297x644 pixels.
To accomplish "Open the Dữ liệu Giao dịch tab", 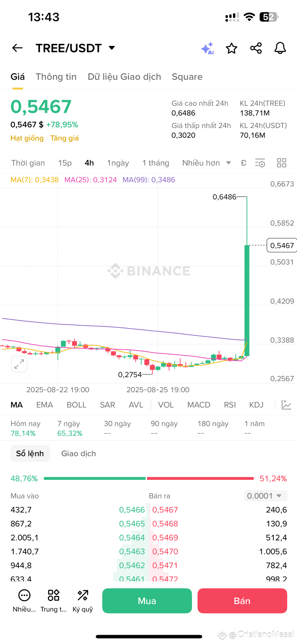I will click(124, 77).
